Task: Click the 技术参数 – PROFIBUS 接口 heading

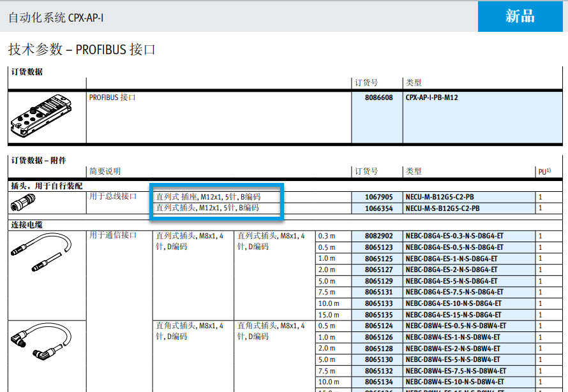Action: (82, 49)
